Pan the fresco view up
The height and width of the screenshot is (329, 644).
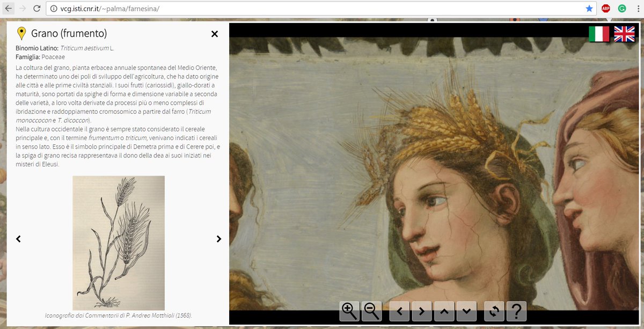tap(444, 311)
